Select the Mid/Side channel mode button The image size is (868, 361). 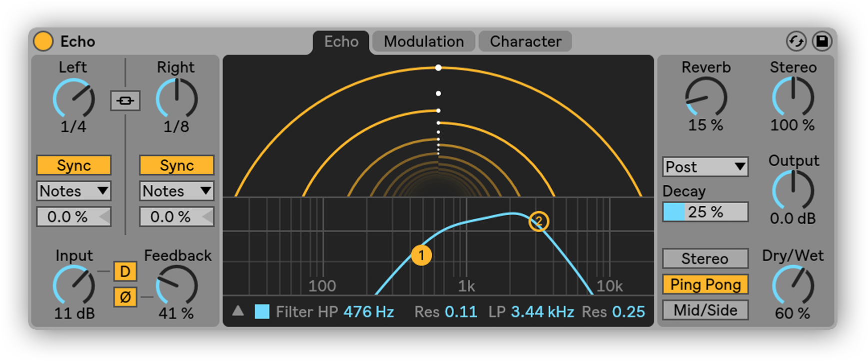click(x=705, y=310)
